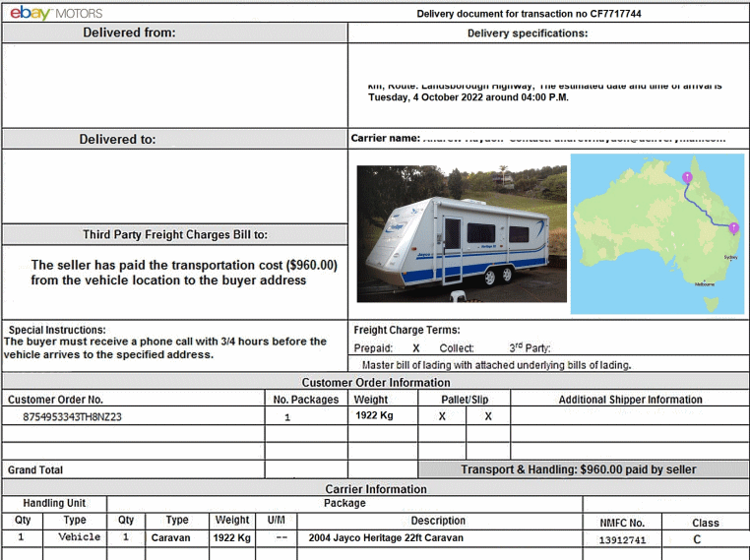Click the package type 'Caravan' cell
750x560 pixels.
click(170, 537)
